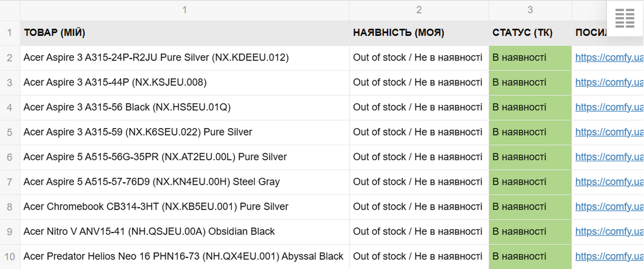Select row 2 number header

pos(10,57)
